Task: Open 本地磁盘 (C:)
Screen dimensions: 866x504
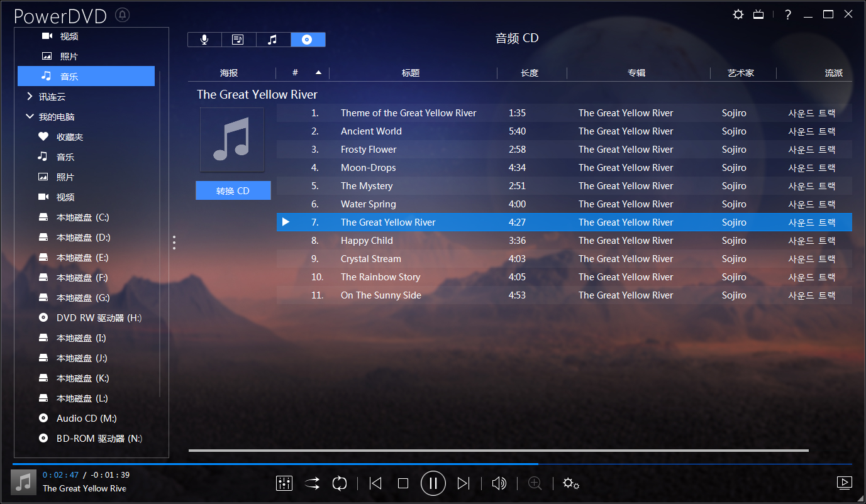Action: pyautogui.click(x=82, y=217)
